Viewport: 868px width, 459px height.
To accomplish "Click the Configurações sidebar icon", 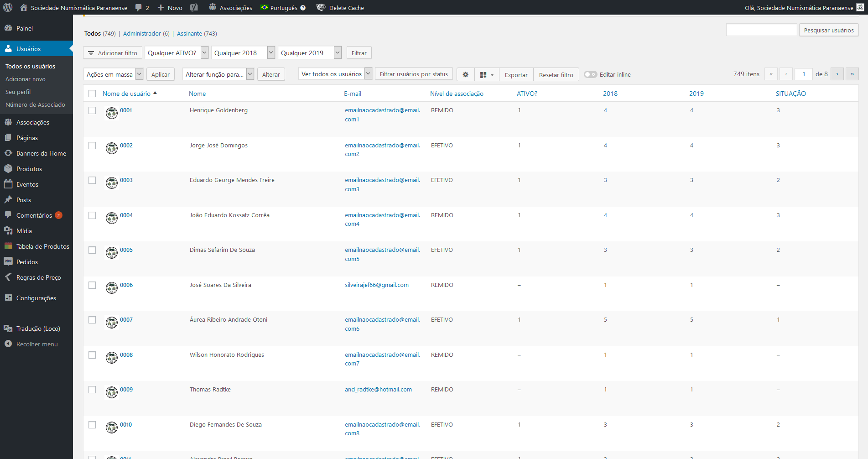I will (x=8, y=297).
